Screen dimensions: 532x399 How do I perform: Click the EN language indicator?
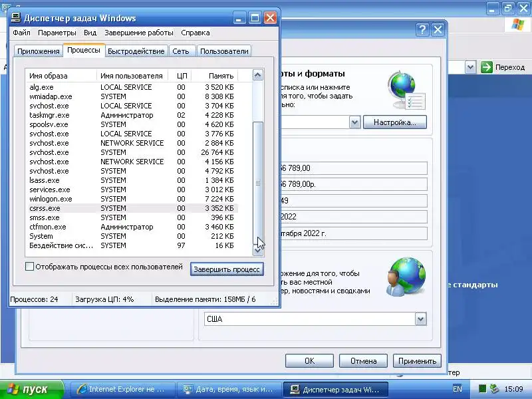tap(458, 389)
